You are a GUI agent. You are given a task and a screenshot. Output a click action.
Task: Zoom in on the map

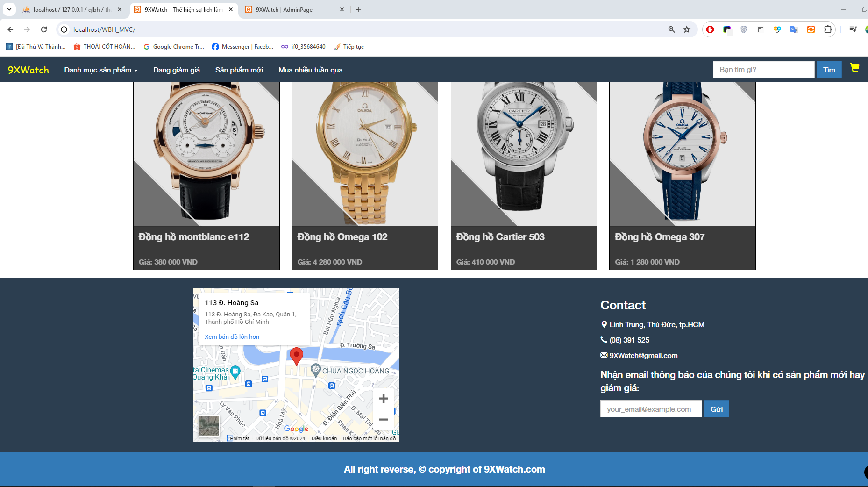(384, 399)
